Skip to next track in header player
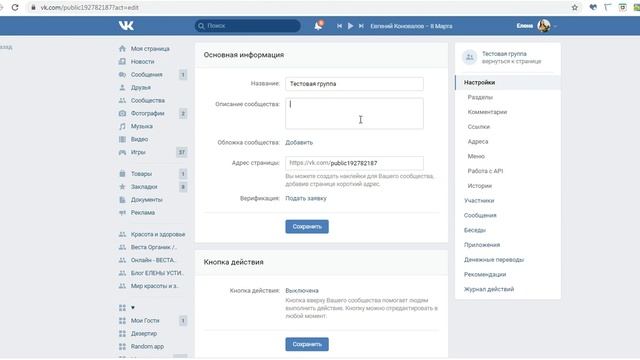 (361, 26)
